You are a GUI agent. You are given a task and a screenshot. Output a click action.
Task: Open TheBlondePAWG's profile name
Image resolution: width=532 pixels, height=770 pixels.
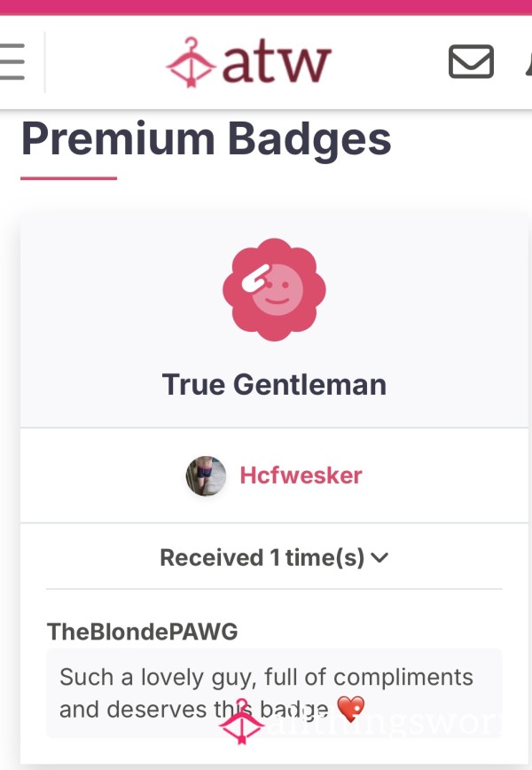point(143,632)
